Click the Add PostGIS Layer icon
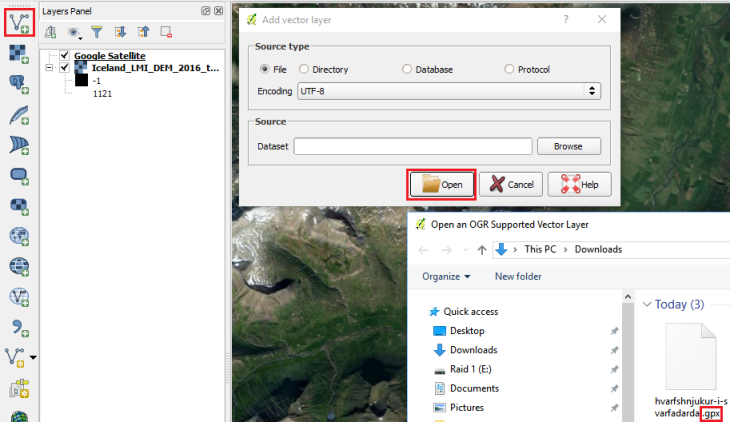 [x=17, y=83]
